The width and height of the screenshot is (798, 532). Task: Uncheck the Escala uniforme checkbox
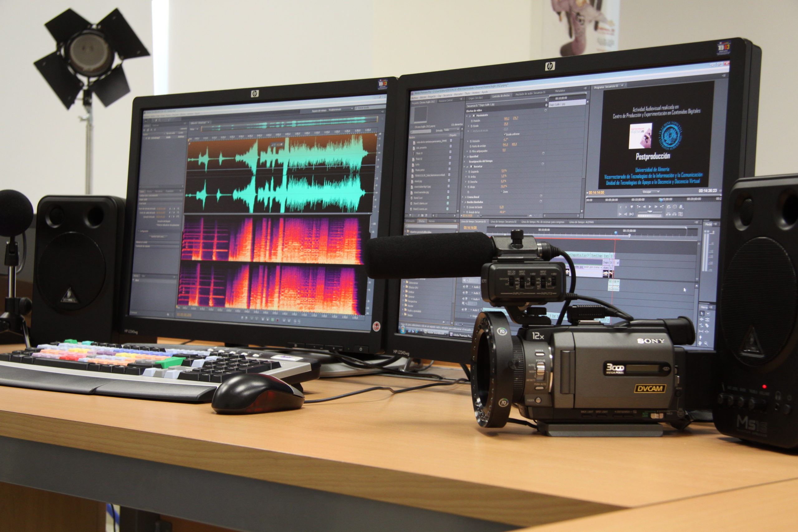pos(505,134)
